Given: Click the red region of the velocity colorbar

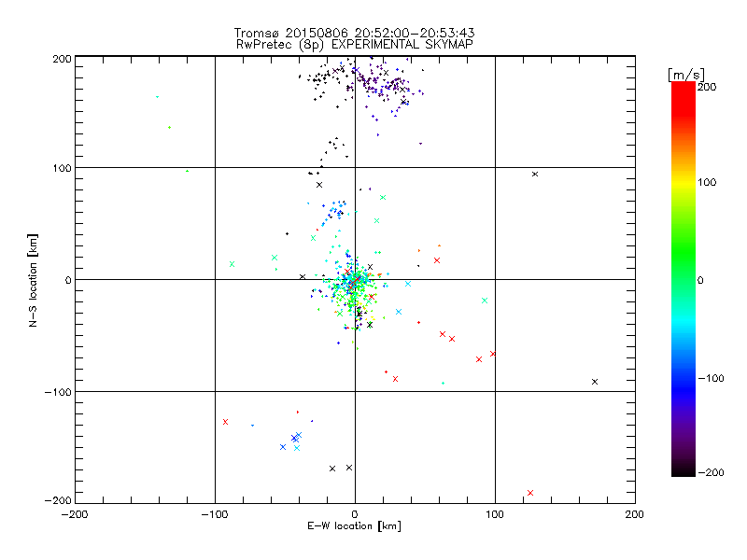Looking at the screenshot, I should [x=684, y=100].
